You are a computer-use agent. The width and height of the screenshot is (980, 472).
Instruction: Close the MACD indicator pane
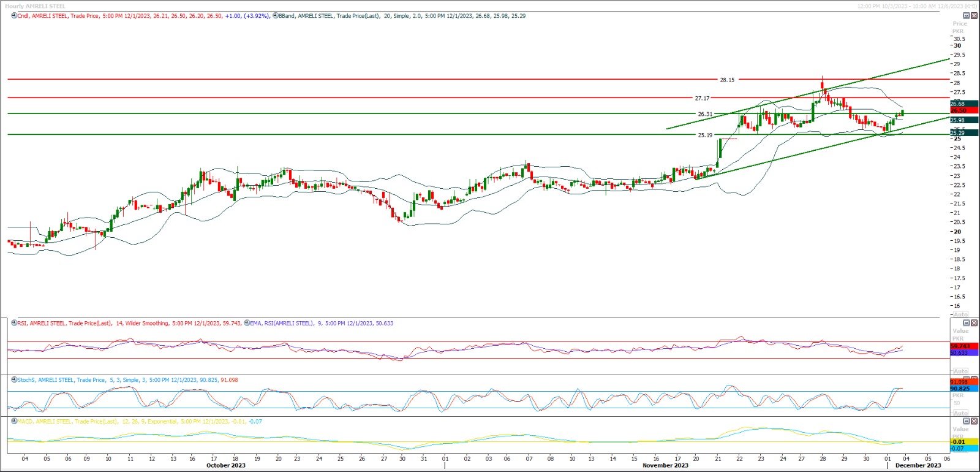pyautogui.click(x=974, y=422)
